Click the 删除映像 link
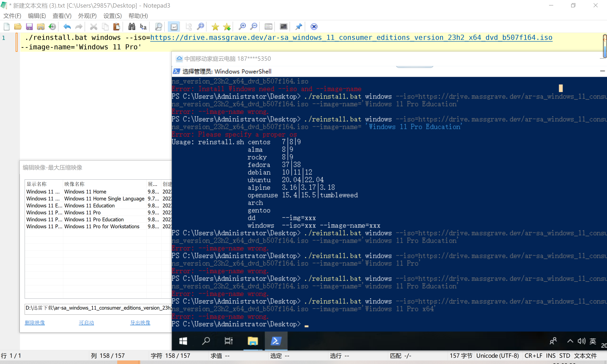The image size is (607, 364). [35, 322]
